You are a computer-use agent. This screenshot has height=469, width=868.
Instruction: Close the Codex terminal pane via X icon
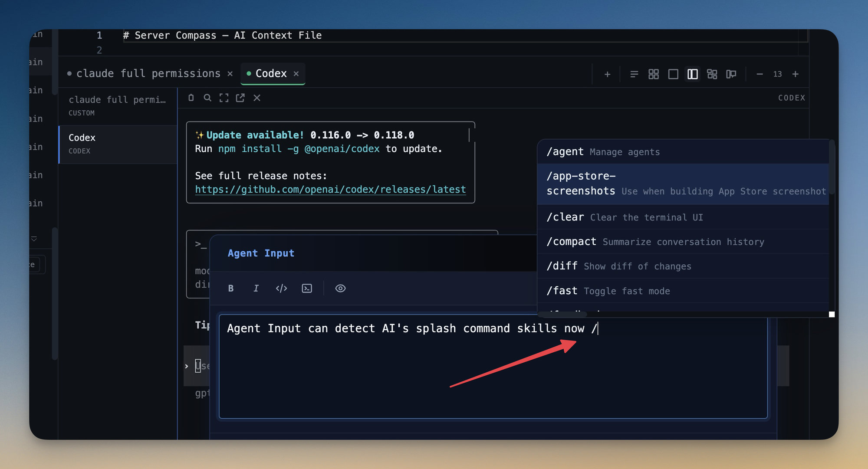(x=257, y=98)
